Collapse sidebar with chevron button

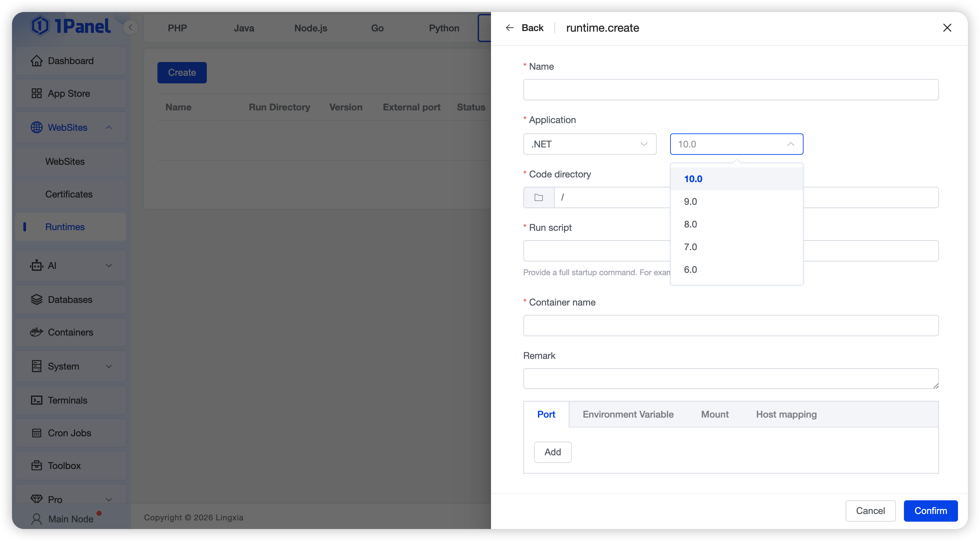coord(130,27)
